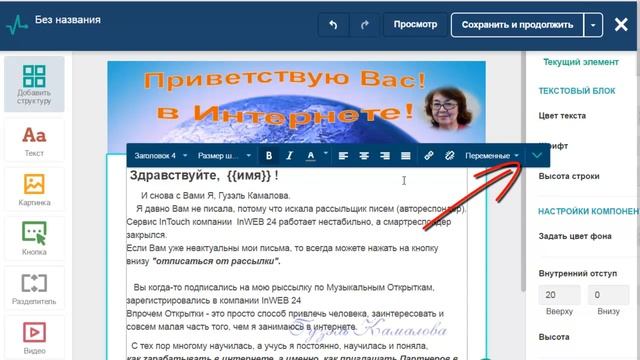The image size is (640, 360).
Task: Click the pulse logo icon
Action: 17,25
